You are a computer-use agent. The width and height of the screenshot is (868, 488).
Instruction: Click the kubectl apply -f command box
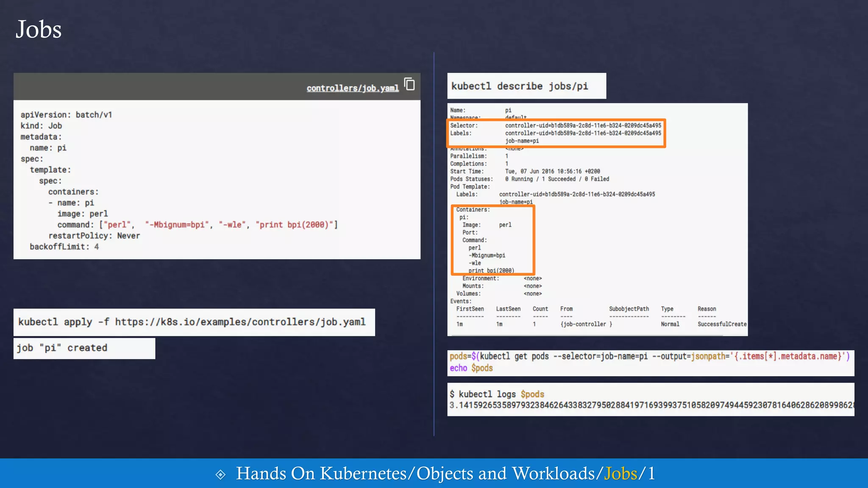coord(194,322)
